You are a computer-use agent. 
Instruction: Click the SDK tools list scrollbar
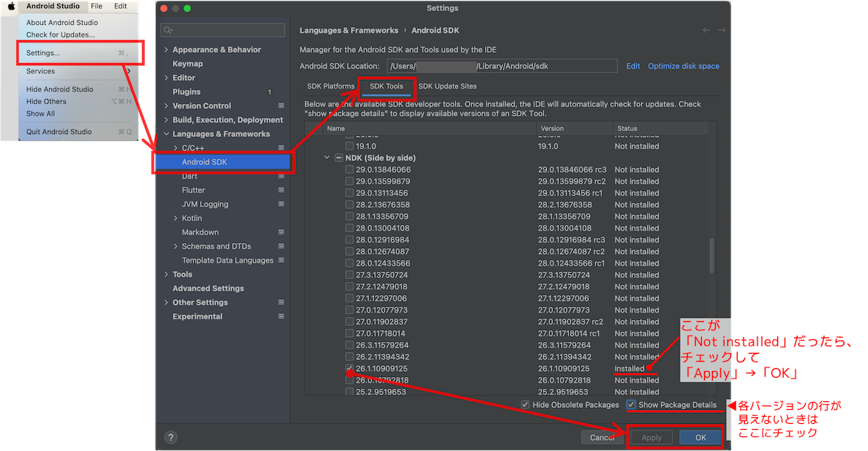tap(711, 256)
